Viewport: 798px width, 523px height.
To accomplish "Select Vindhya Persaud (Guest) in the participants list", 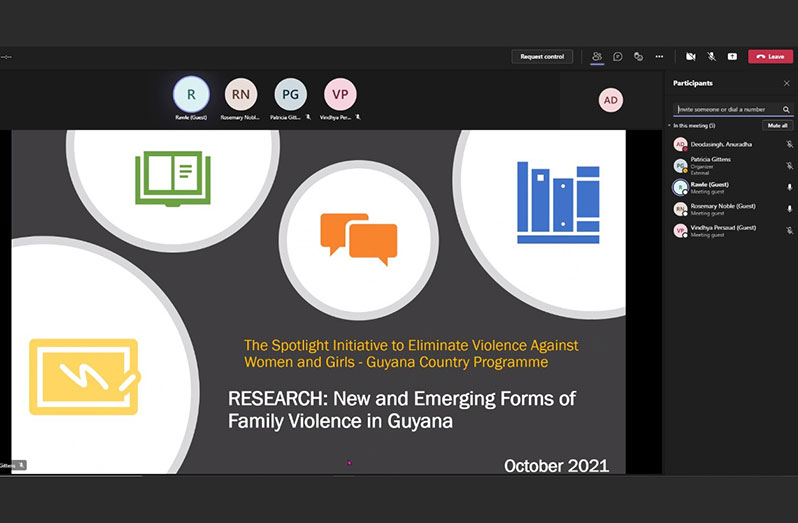I will pos(733,230).
